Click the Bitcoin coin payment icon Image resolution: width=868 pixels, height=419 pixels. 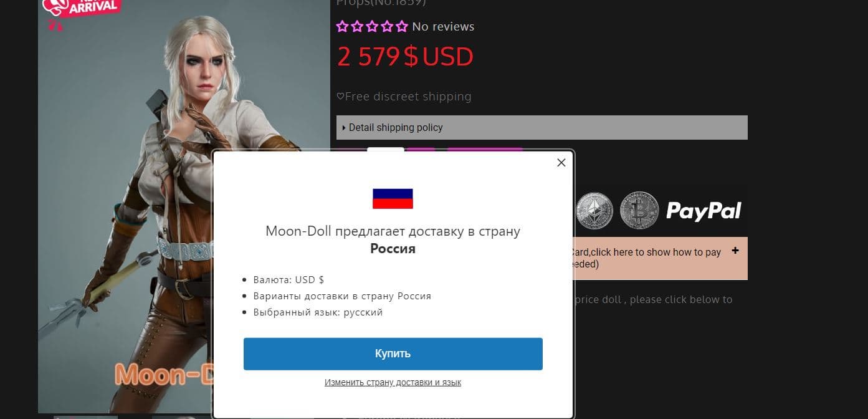639,210
